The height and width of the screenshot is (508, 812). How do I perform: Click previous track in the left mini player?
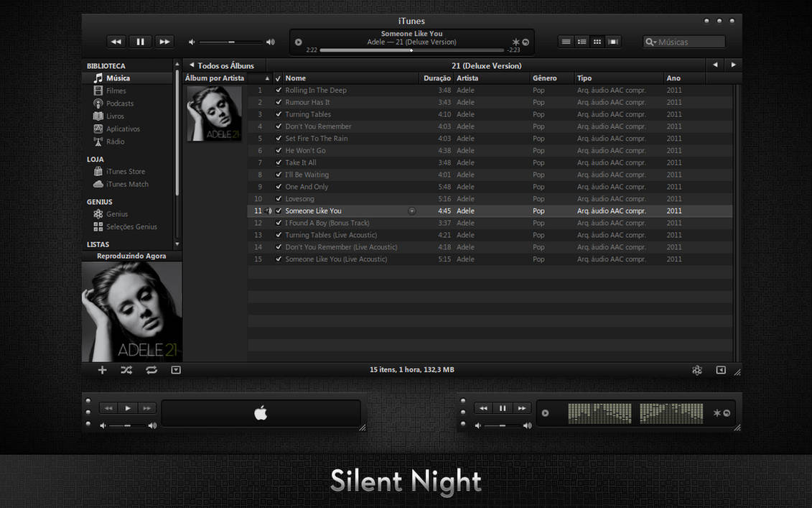[x=108, y=408]
